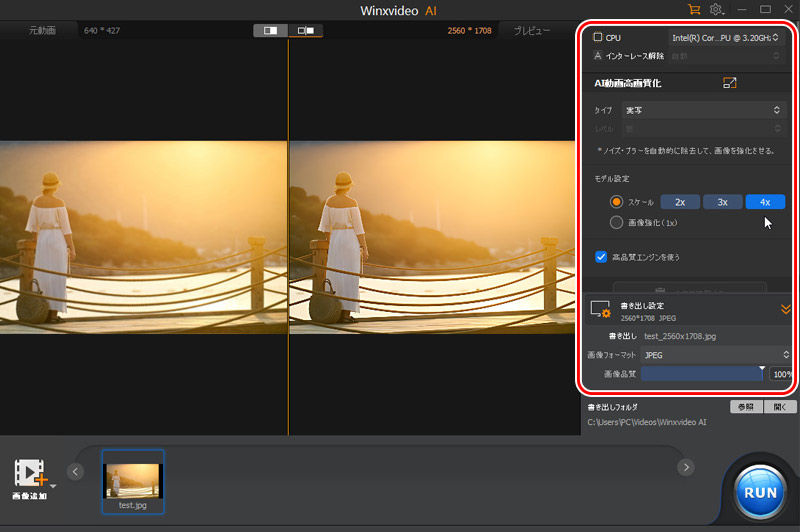Click the 開く open folder button
800x532 pixels.
coord(780,407)
